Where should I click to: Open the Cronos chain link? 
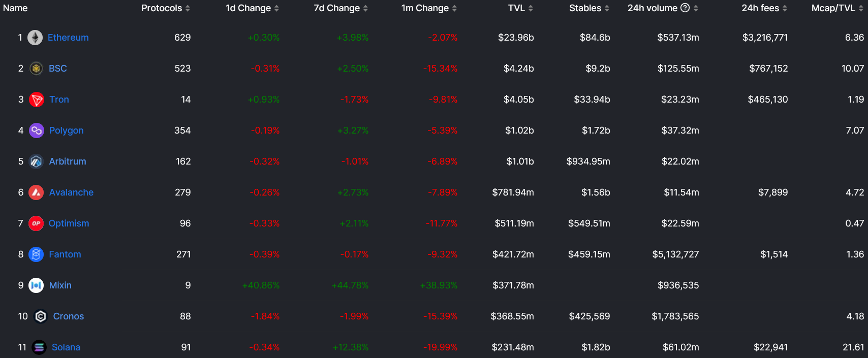coord(69,316)
